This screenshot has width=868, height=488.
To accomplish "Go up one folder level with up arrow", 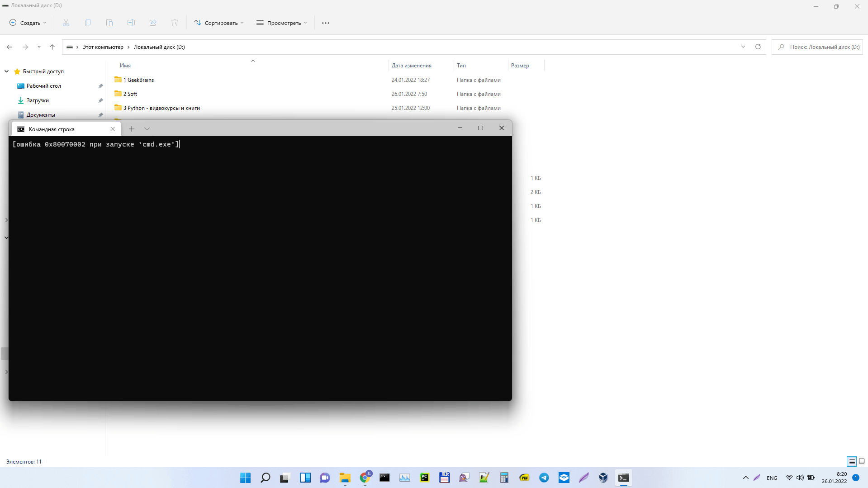I will click(x=52, y=47).
